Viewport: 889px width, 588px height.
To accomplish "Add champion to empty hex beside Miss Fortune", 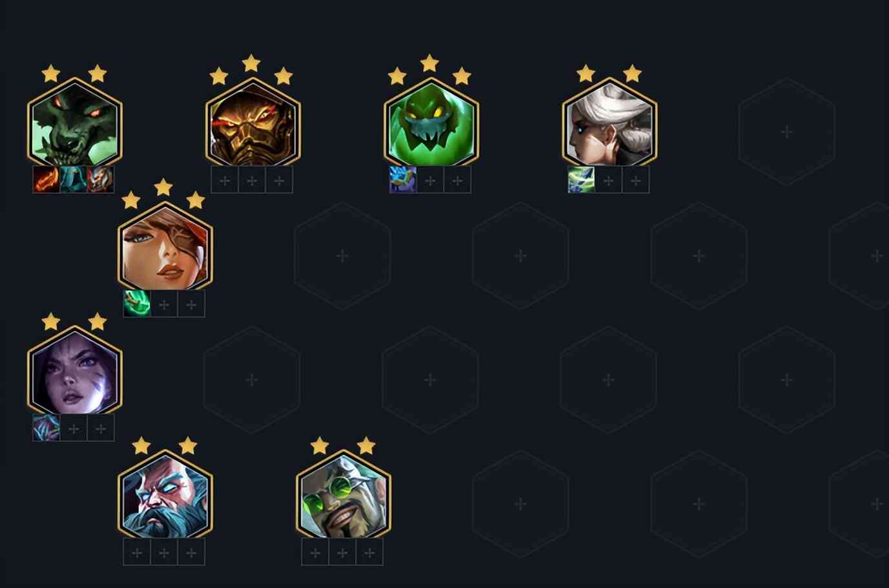I will click(x=342, y=256).
